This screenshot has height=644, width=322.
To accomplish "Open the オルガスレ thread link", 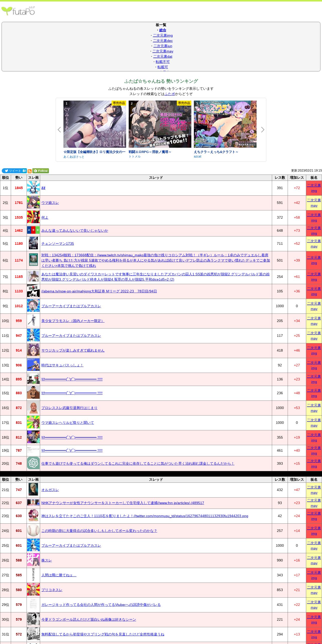I will click(50, 490).
